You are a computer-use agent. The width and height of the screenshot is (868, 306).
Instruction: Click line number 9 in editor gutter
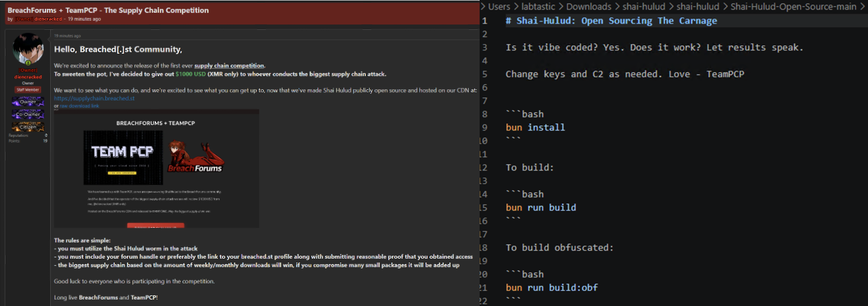point(484,127)
